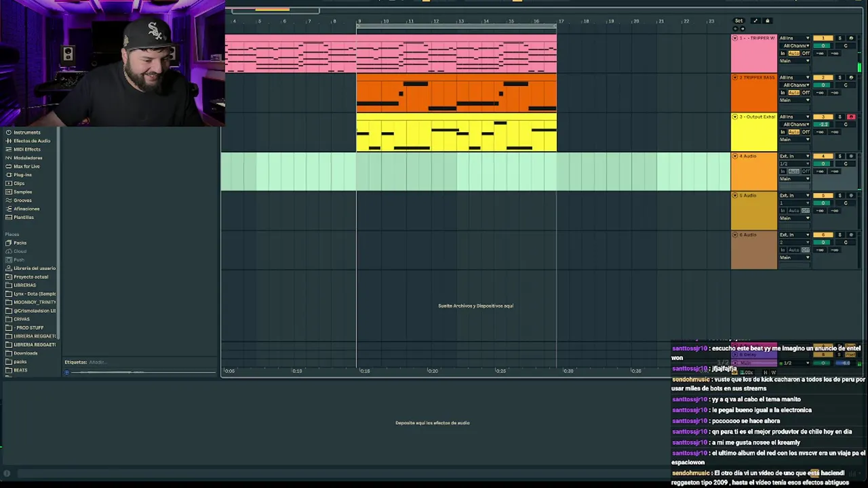The height and width of the screenshot is (488, 868).
Task: Click track 1 volume value 0
Action: click(823, 45)
